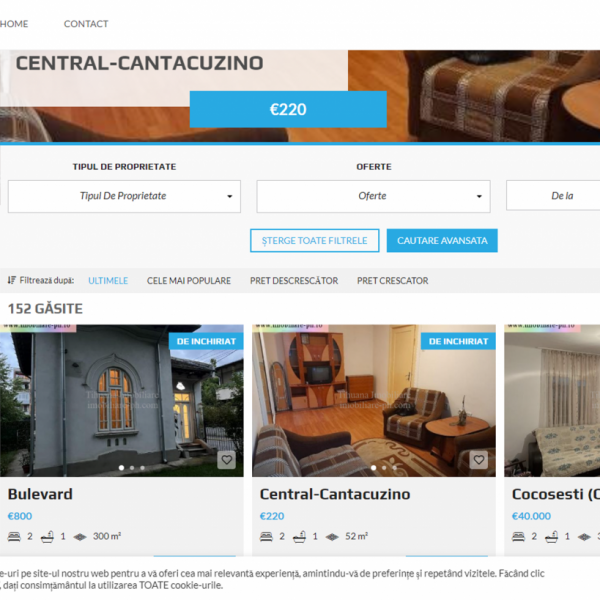Expand the Oferte dropdown
The height and width of the screenshot is (600, 600).
click(x=373, y=196)
